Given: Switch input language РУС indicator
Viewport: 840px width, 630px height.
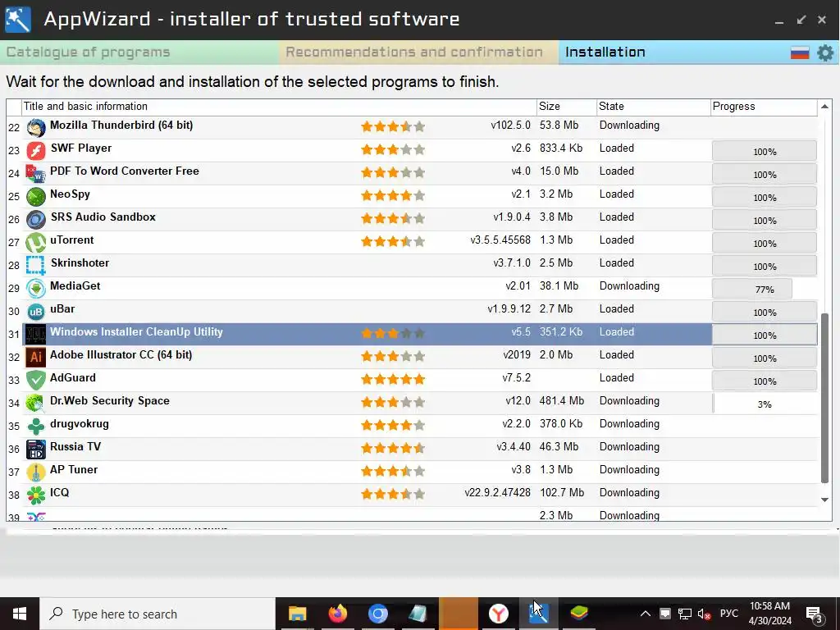Looking at the screenshot, I should click(x=729, y=614).
